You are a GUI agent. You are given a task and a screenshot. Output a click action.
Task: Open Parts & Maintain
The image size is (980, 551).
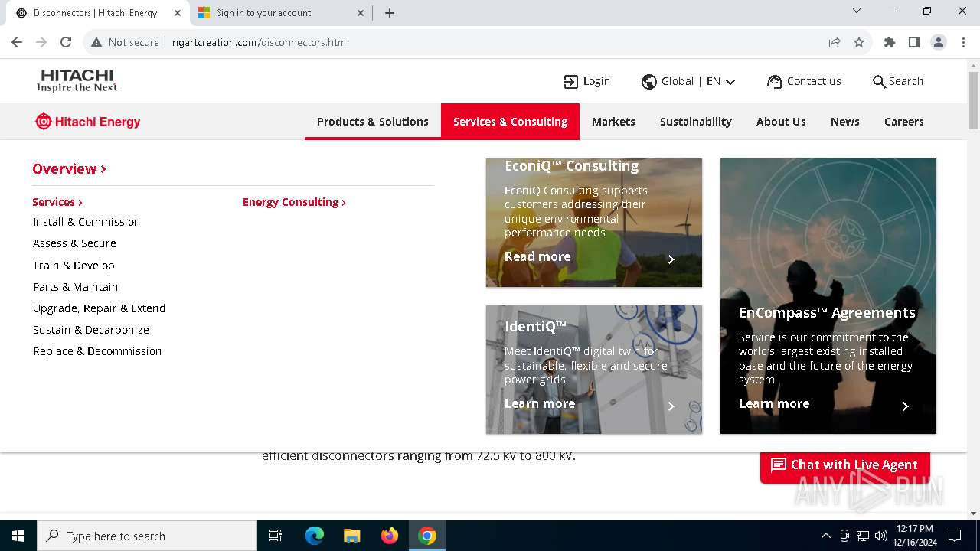point(75,287)
